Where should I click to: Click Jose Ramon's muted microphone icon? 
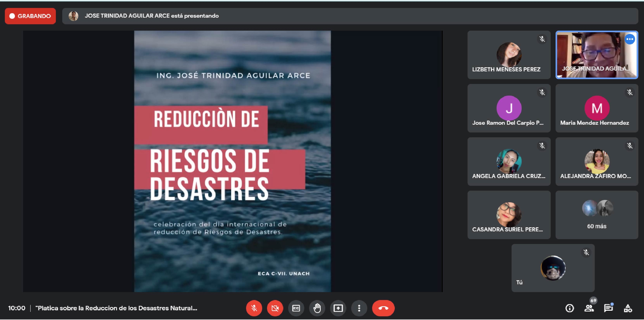542,92
